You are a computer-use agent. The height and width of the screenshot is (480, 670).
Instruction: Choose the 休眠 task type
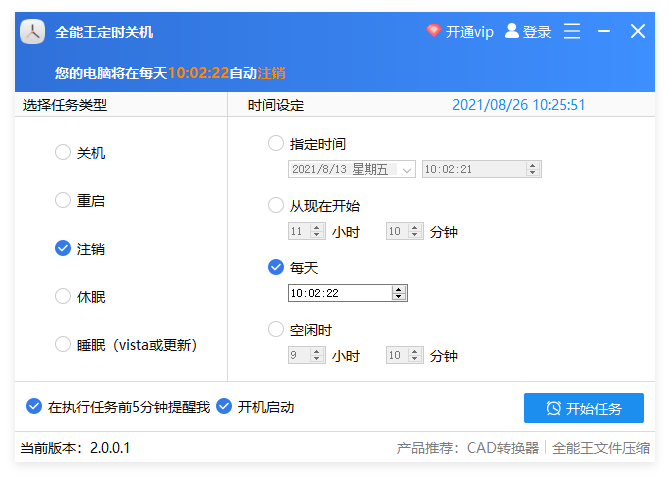click(x=63, y=296)
